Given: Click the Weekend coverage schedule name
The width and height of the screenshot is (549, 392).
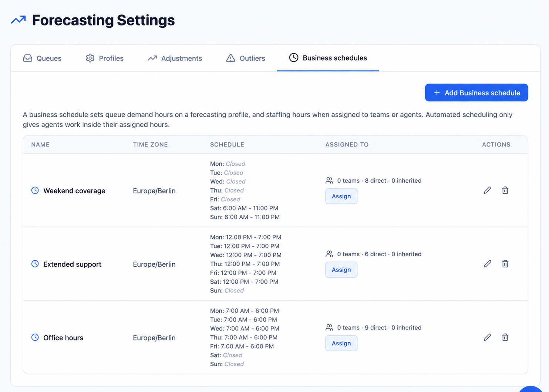Looking at the screenshot, I should pos(74,191).
